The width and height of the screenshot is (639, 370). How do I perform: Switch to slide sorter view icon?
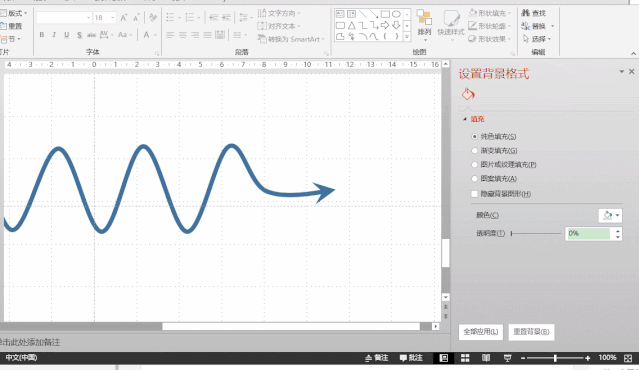pyautogui.click(x=465, y=358)
